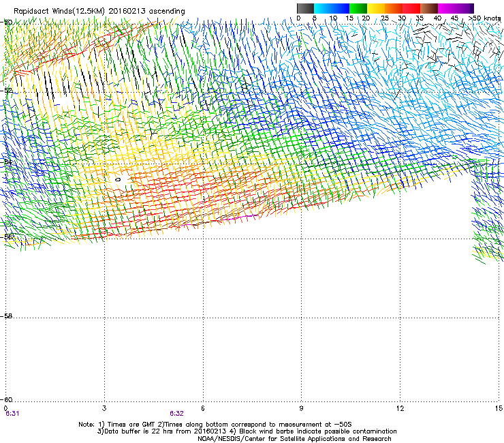Viewport: 504px width, 443px height.
Task: Click the '>50 knots' legend label
Action: click(484, 18)
